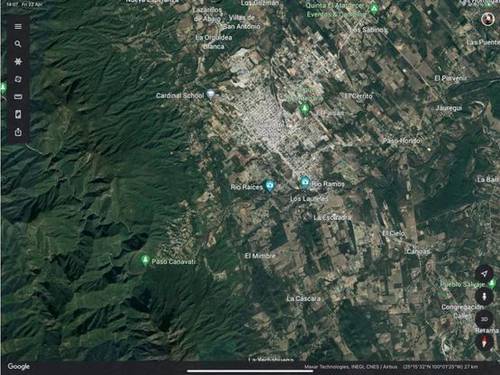Open the hamburger menu
Screen dimensions: 500x375
[x=18, y=26]
